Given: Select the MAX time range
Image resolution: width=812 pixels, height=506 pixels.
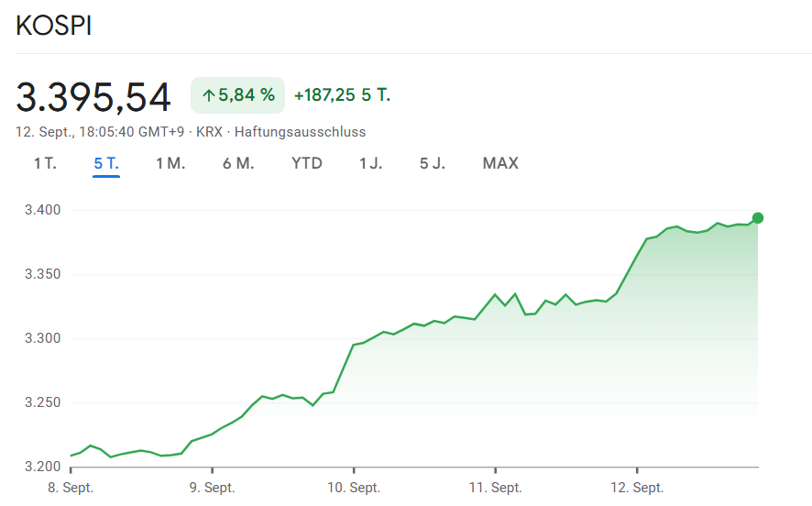Looking at the screenshot, I should coord(500,163).
